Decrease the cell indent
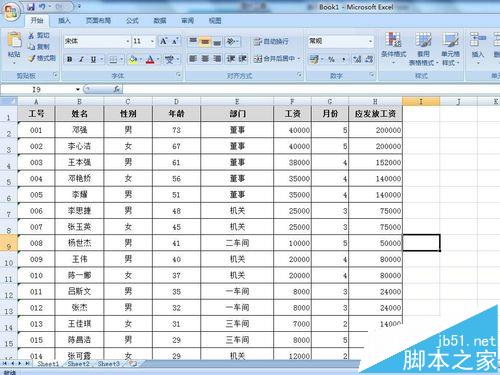The height and width of the screenshot is (375, 500). [x=231, y=59]
